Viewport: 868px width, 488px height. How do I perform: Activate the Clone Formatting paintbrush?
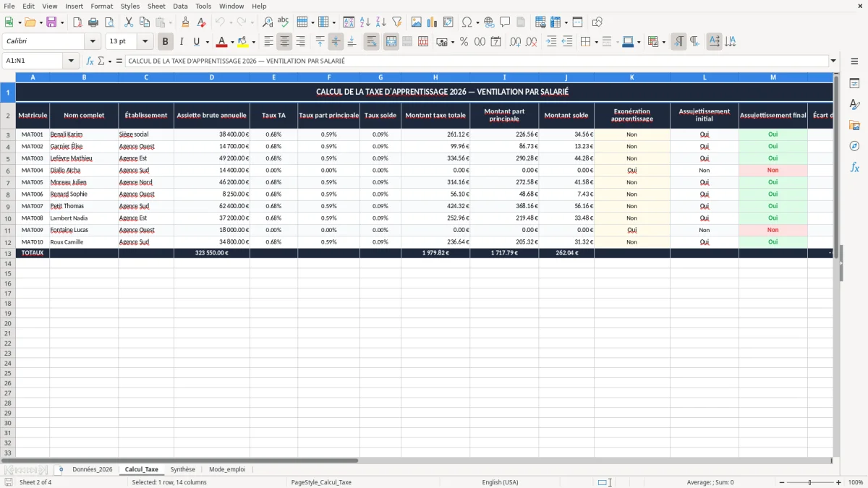click(x=186, y=22)
